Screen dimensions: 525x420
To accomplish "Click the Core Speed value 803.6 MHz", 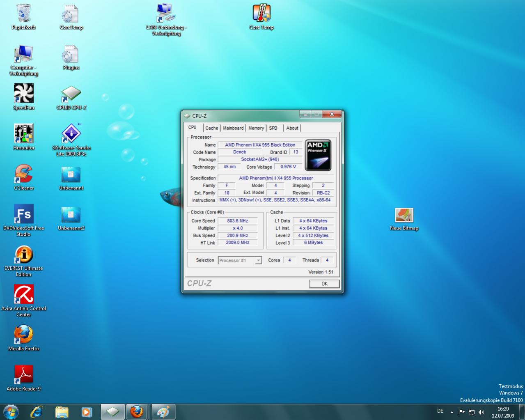I will 238,220.
